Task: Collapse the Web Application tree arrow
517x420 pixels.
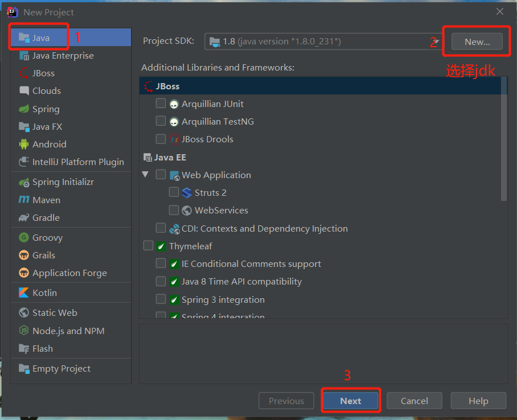Action: point(145,174)
